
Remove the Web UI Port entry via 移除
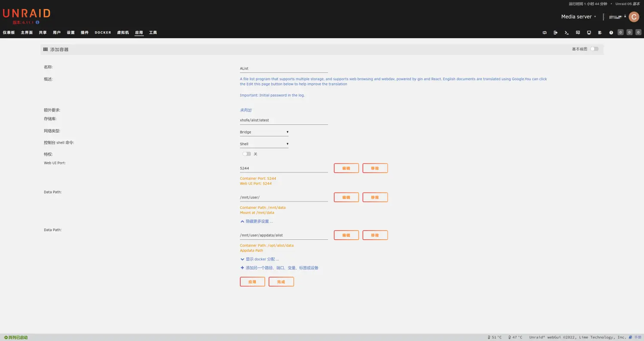click(375, 168)
